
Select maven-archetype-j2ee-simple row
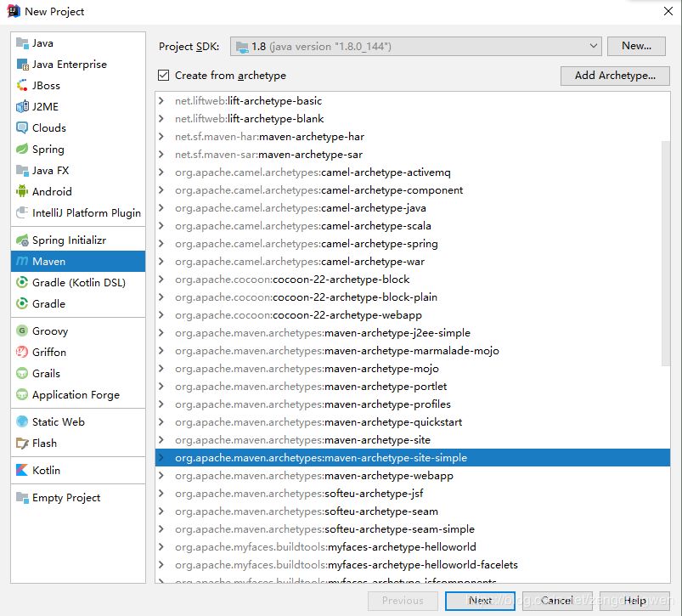click(x=412, y=332)
